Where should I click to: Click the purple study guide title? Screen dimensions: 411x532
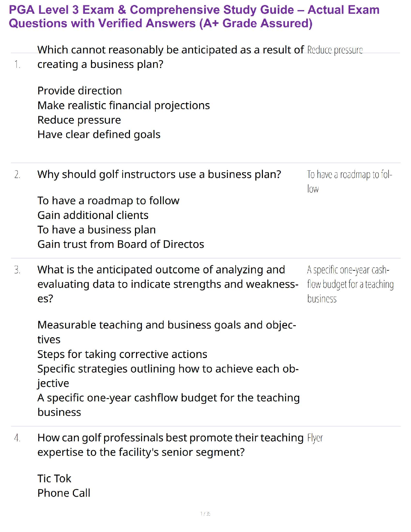[194, 16]
